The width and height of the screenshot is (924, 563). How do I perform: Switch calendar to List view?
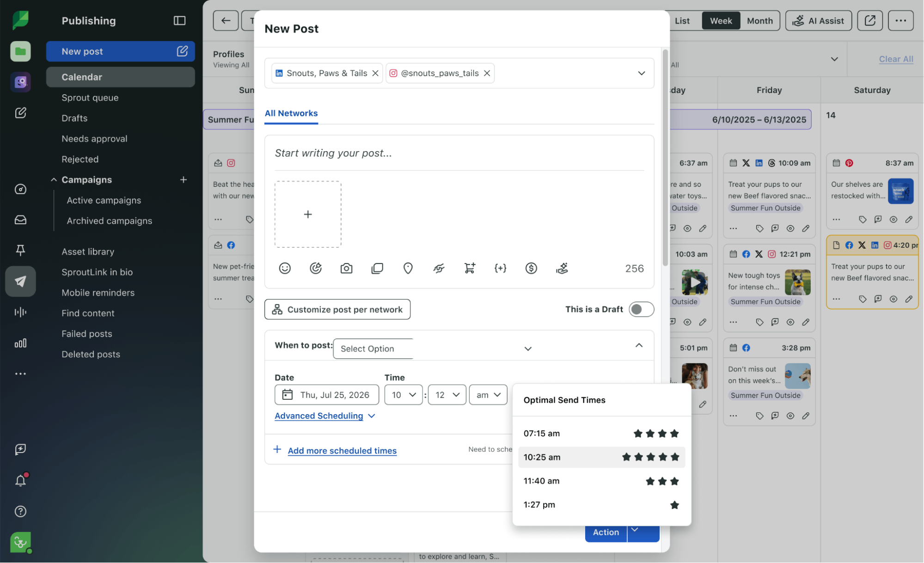pos(682,21)
